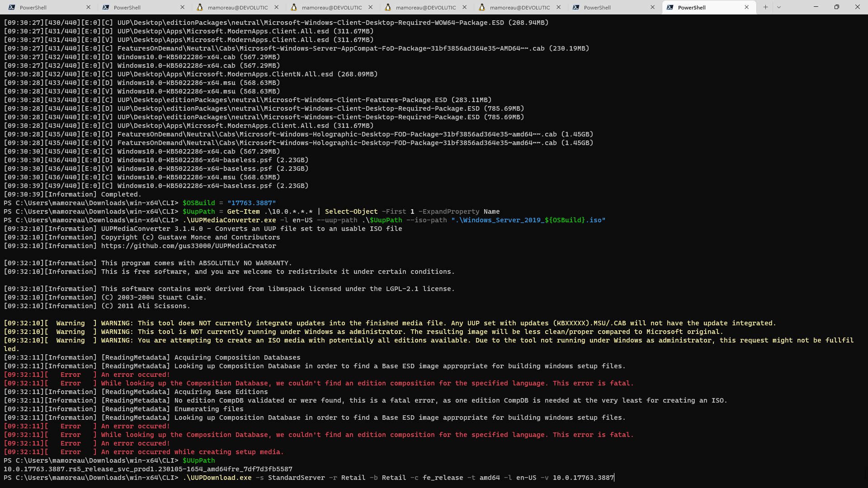This screenshot has width=868, height=488.
Task: Click the penguin icon on fifth tab
Action: [x=388, y=7]
